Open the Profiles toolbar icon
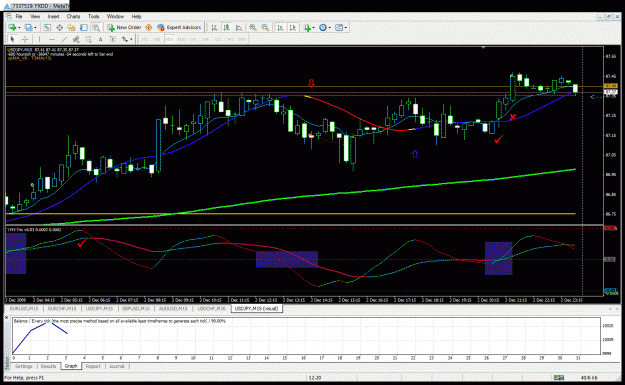625x385 pixels. coord(28,28)
